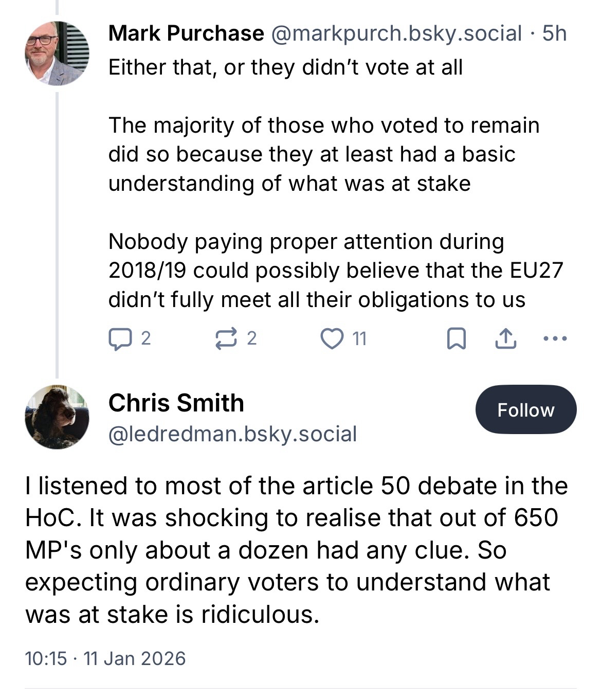Click the repost count beside the arrows
Image resolution: width=601 pixels, height=700 pixels.
coord(251,339)
